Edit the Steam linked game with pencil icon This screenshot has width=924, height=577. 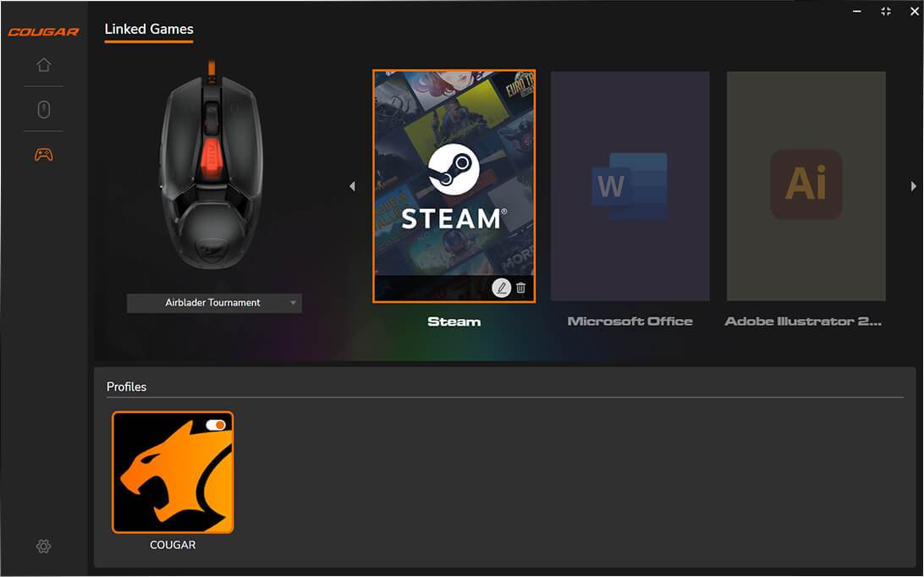click(502, 288)
